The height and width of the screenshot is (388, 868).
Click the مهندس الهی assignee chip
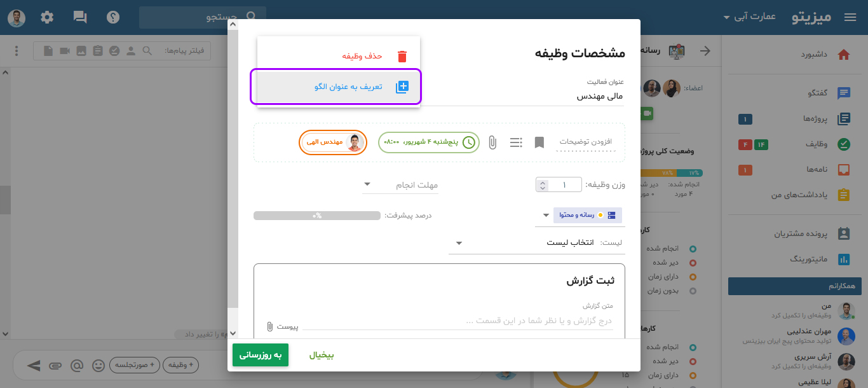332,142
